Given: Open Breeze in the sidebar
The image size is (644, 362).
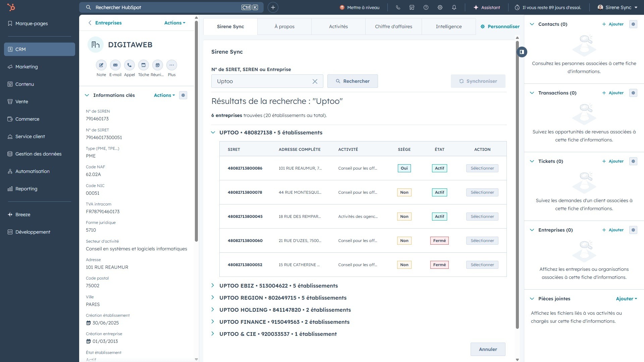Looking at the screenshot, I should click(23, 214).
